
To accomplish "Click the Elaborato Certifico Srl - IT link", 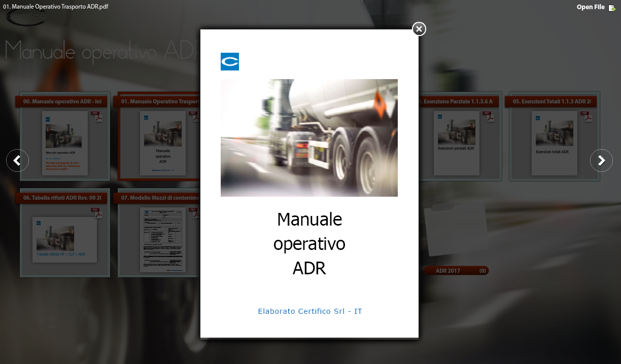I will [x=309, y=311].
